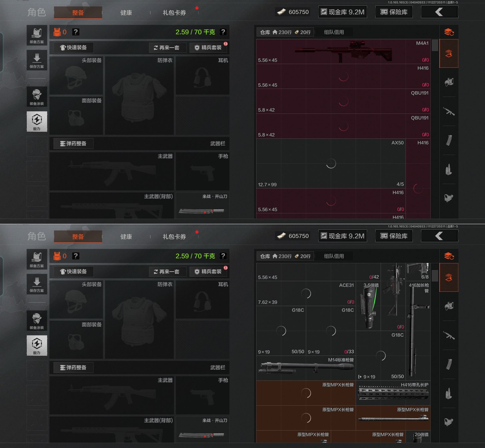Image resolution: width=485 pixels, height=448 pixels.
Task: Click warehouse scrollbar handle in upper screen
Action: click(x=435, y=45)
